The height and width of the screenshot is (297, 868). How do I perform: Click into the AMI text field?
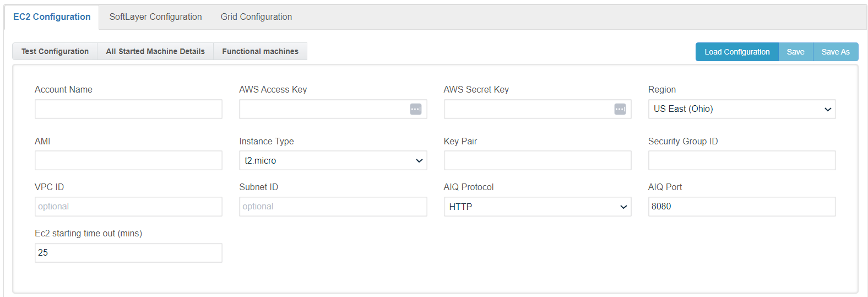coord(128,160)
